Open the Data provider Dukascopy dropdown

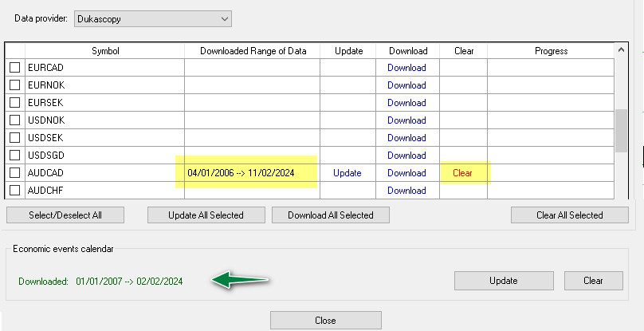(x=153, y=19)
